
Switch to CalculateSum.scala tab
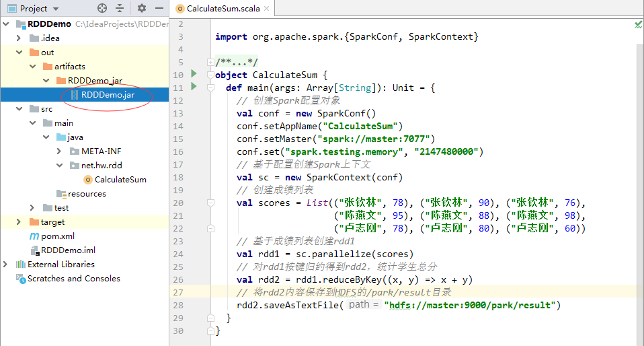click(x=223, y=9)
